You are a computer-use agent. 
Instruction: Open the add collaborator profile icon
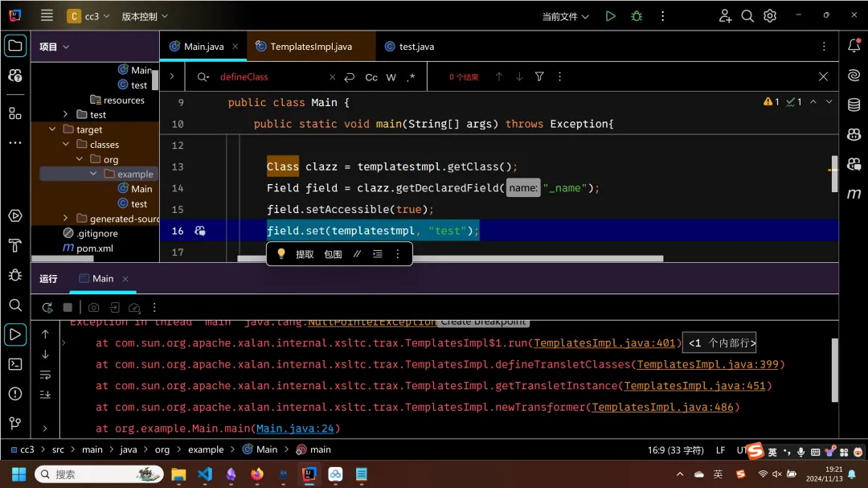click(725, 16)
